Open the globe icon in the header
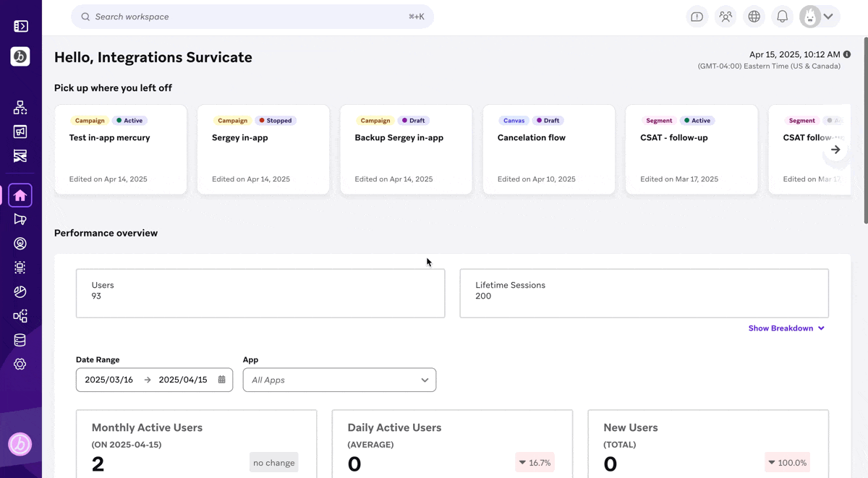The height and width of the screenshot is (478, 868). (x=754, y=16)
